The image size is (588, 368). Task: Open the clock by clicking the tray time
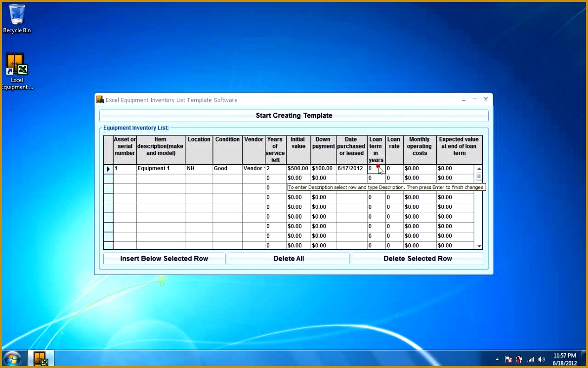tap(565, 358)
